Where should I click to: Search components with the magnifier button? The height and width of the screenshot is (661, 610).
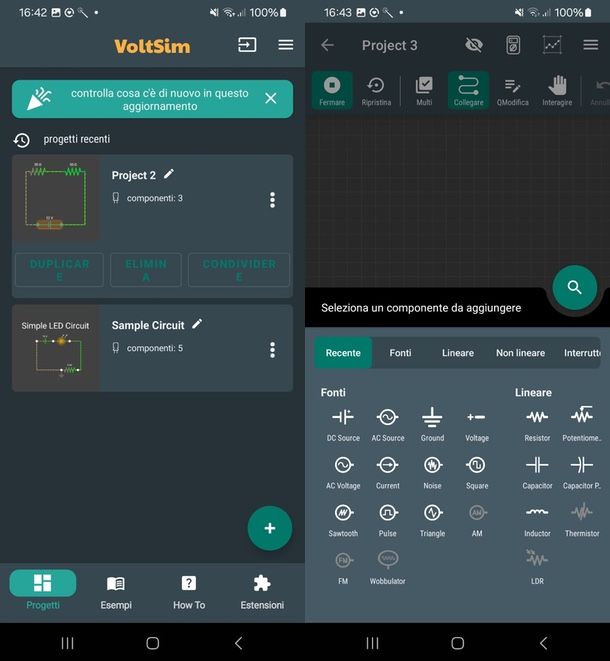click(575, 288)
